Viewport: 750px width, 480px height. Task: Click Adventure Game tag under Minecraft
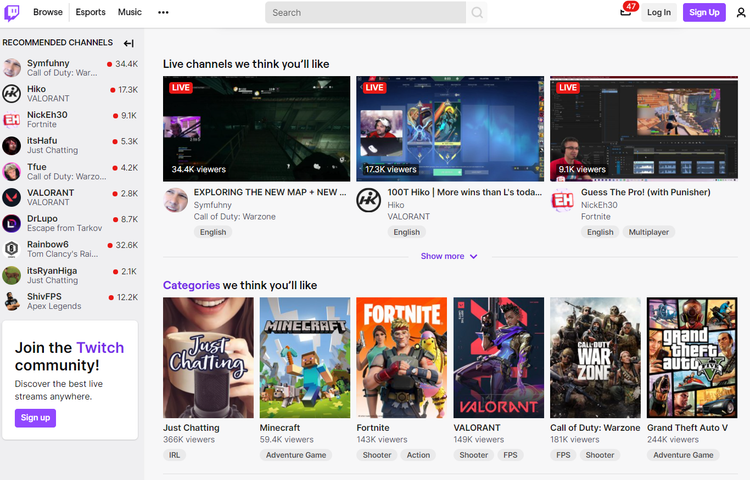(296, 455)
